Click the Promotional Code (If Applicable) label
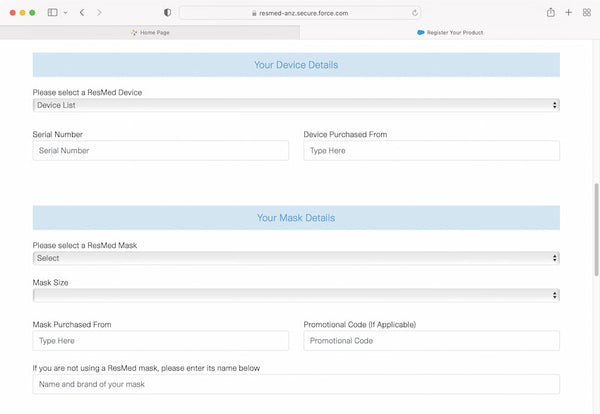Screen dimensions: 600x414 360,325
